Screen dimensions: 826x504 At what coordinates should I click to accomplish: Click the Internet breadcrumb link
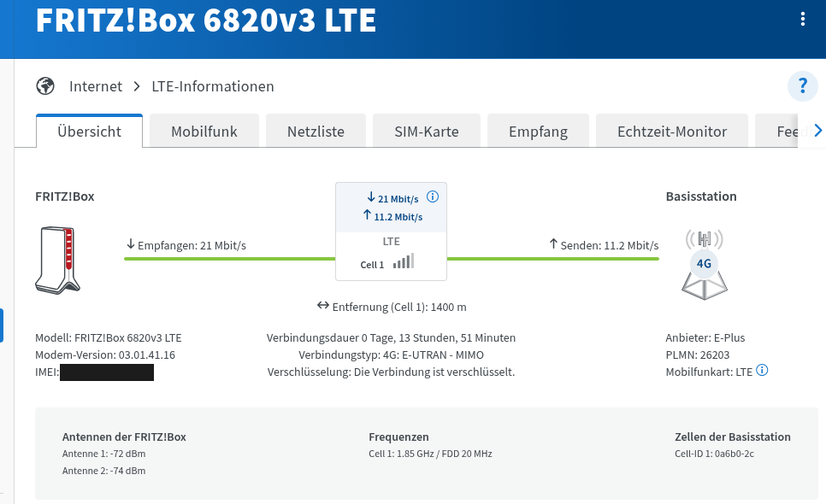pyautogui.click(x=96, y=86)
